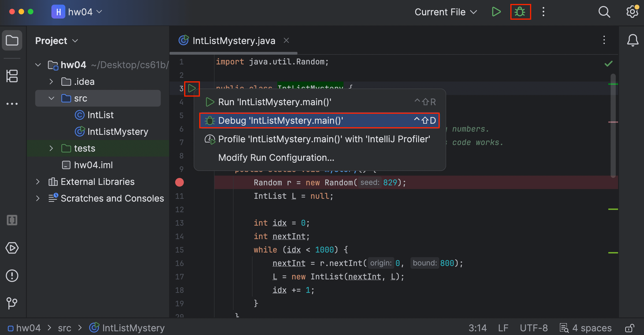Click 'src' in the breadcrumb bar
This screenshot has height=335, width=644.
pyautogui.click(x=64, y=328)
